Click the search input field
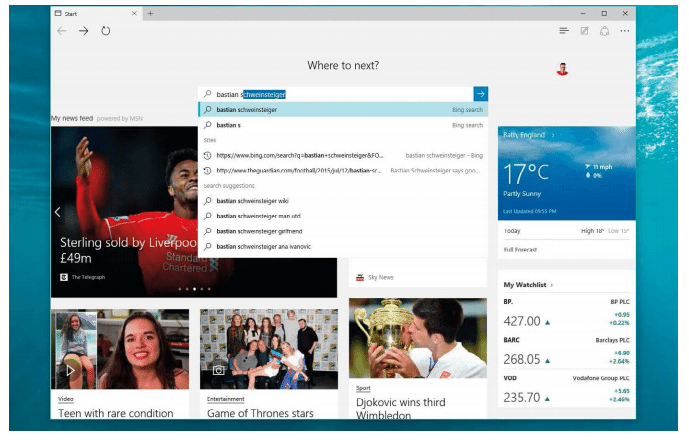 336,94
